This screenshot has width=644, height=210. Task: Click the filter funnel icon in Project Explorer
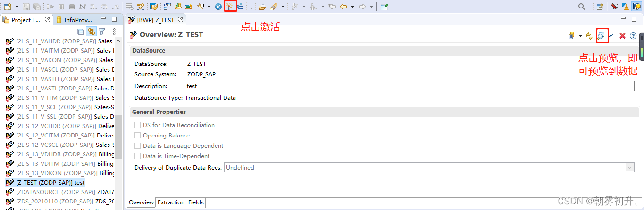coord(101,32)
